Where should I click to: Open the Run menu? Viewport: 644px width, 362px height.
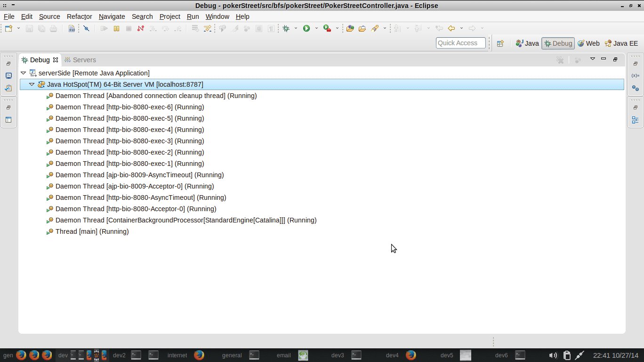pyautogui.click(x=193, y=16)
